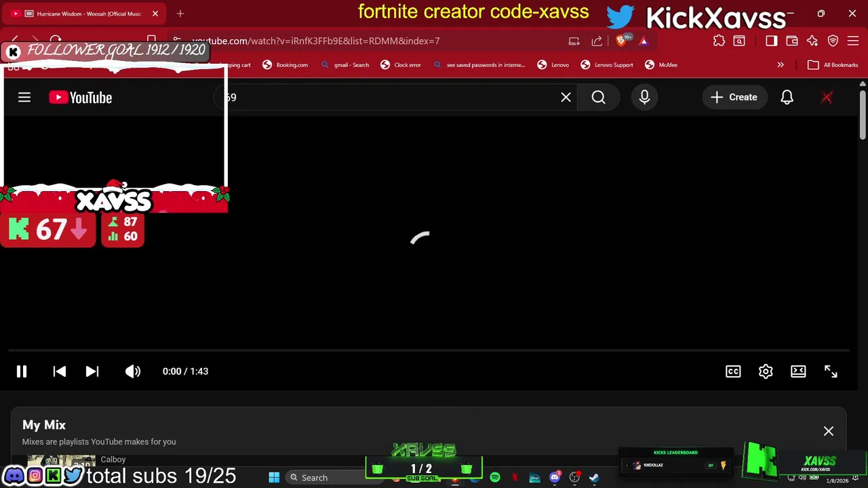Screen dimensions: 868x488
Task: Open Brave Rewards triangle icon
Action: pos(644,41)
